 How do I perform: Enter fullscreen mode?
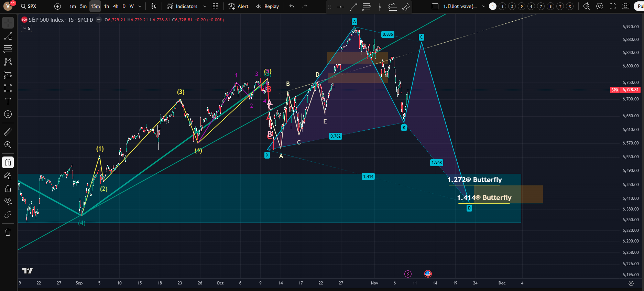pos(613,6)
